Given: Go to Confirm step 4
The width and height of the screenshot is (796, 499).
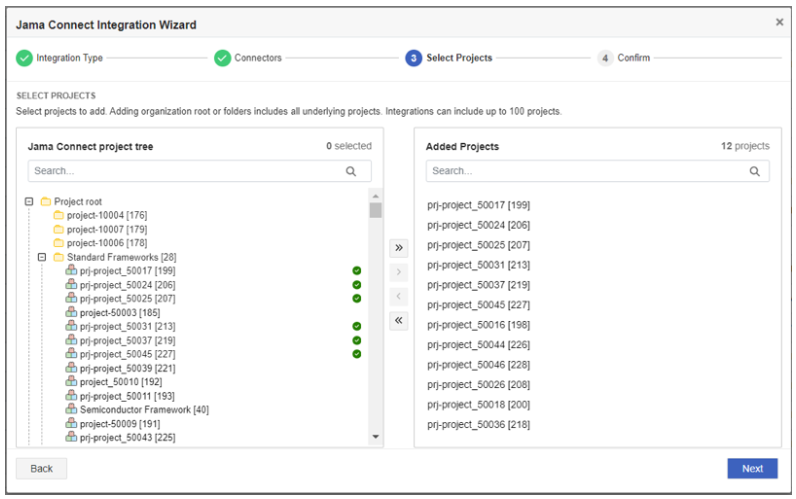Looking at the screenshot, I should pos(624,58).
